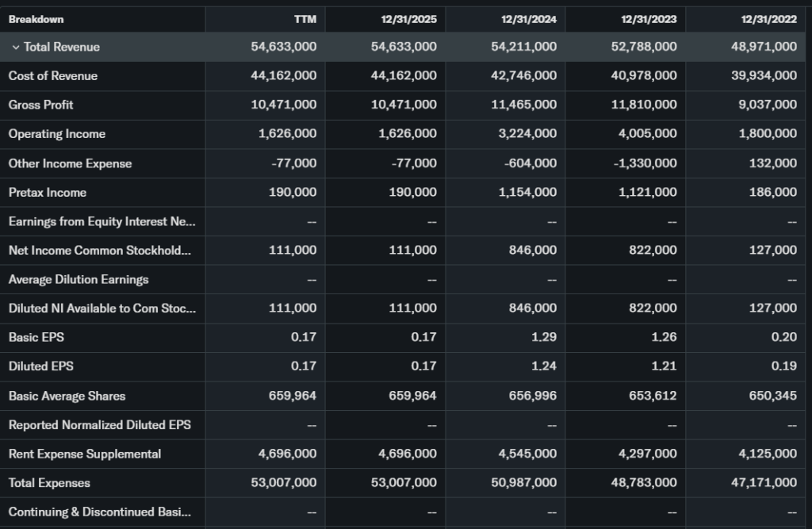
Task: Click TTM Total Revenue value 54,633,000
Action: click(283, 47)
